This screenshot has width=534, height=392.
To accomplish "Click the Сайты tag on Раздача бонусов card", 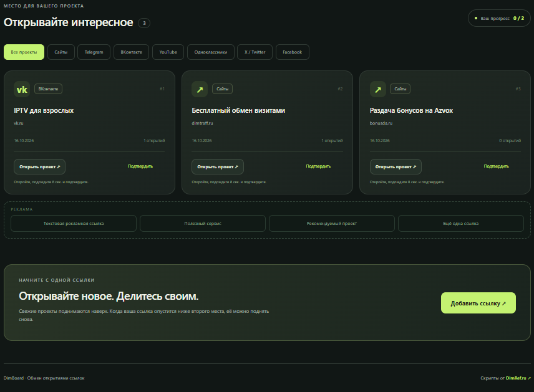I will [x=400, y=89].
